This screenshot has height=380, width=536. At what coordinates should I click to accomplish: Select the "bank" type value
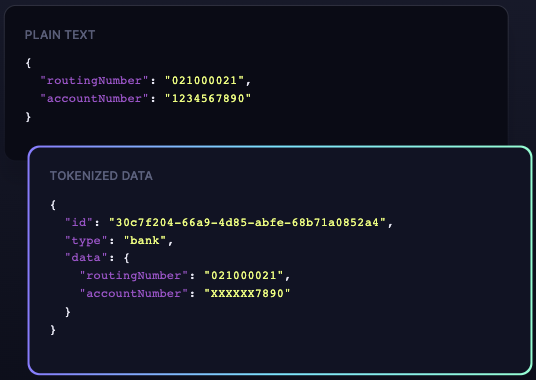coord(145,241)
